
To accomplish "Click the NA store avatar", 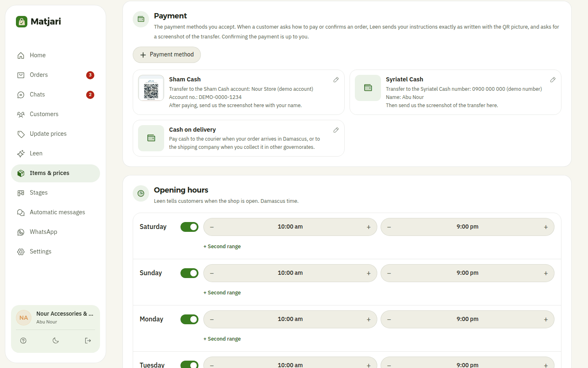I will coord(24,318).
